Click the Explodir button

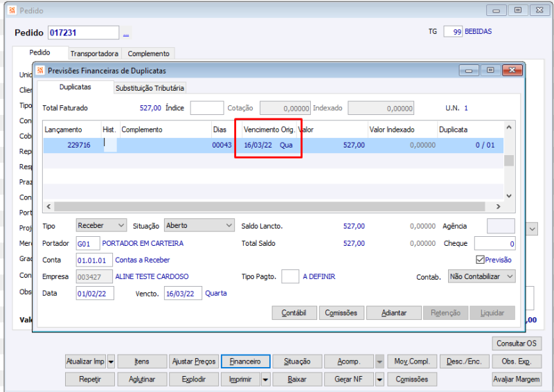click(x=194, y=380)
